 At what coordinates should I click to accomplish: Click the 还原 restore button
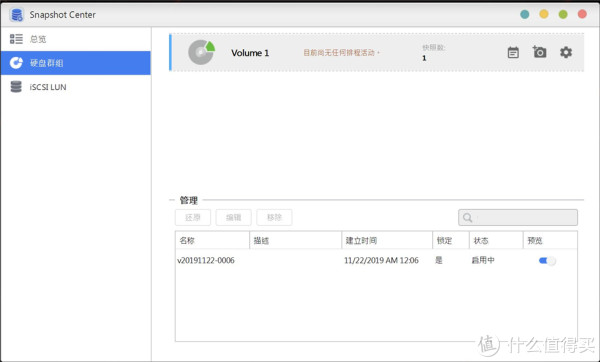coord(193,217)
